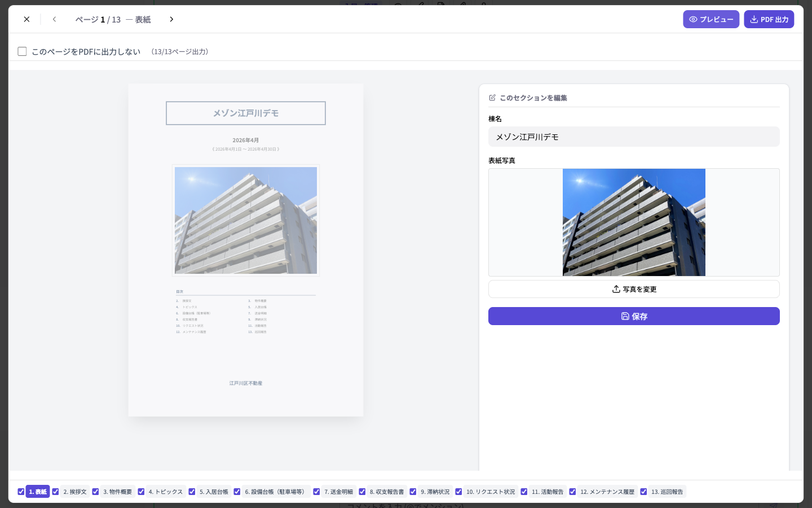Open the 8. 収支報告書 tab

coord(387,492)
